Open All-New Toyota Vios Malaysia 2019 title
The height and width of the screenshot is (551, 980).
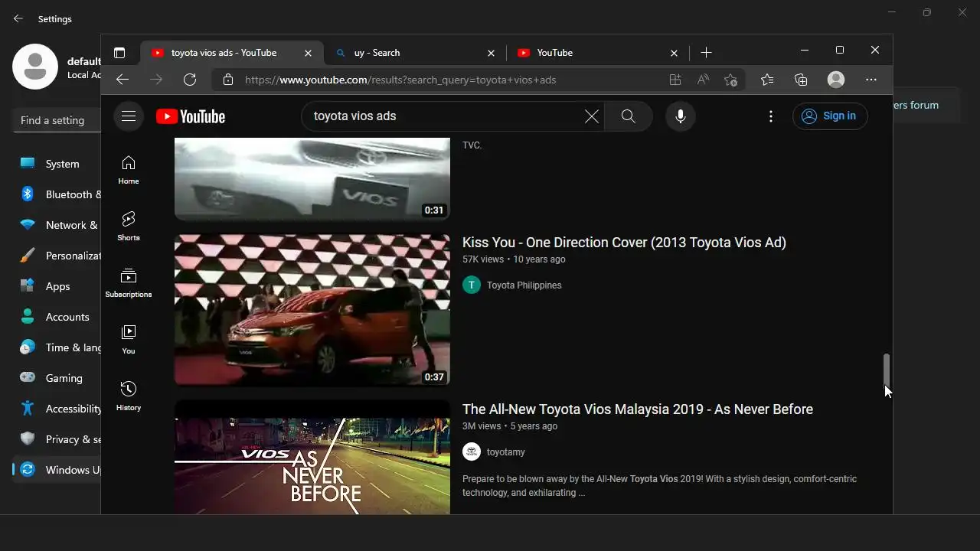point(638,409)
